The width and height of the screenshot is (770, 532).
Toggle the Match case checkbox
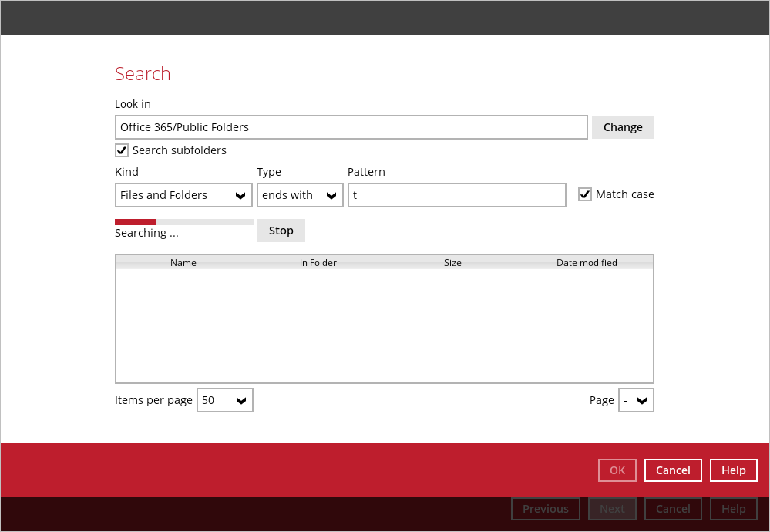[x=585, y=194]
